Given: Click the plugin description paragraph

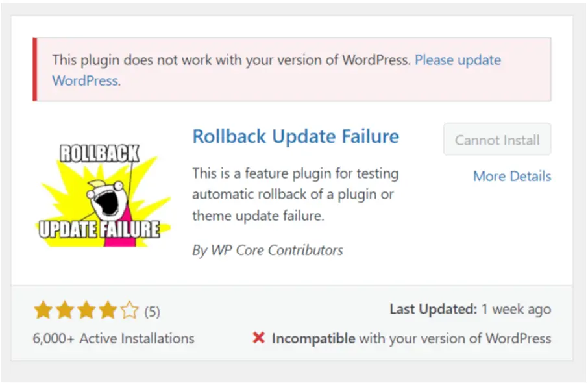Looking at the screenshot, I should click(x=294, y=195).
